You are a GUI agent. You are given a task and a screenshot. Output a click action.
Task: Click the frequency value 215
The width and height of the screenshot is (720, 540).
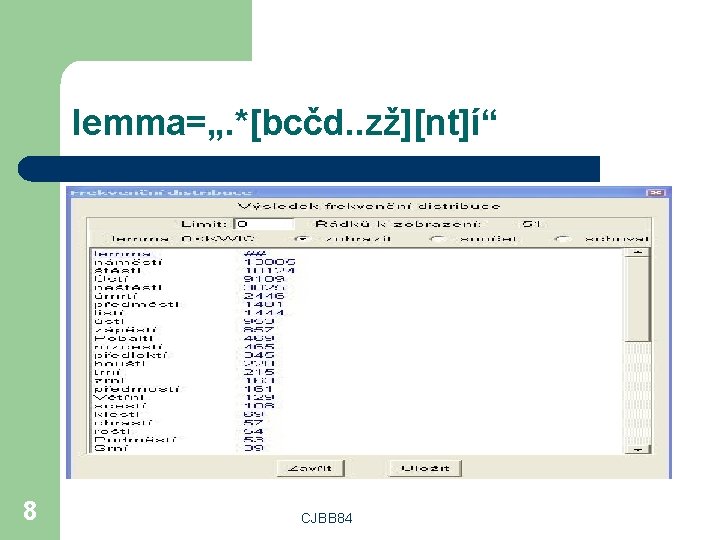click(259, 372)
